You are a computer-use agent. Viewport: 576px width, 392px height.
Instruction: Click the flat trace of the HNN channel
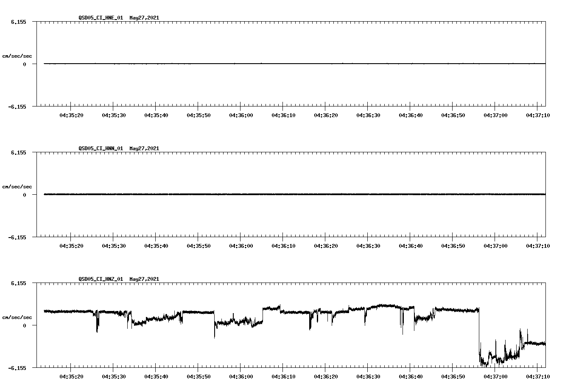[x=254, y=194]
